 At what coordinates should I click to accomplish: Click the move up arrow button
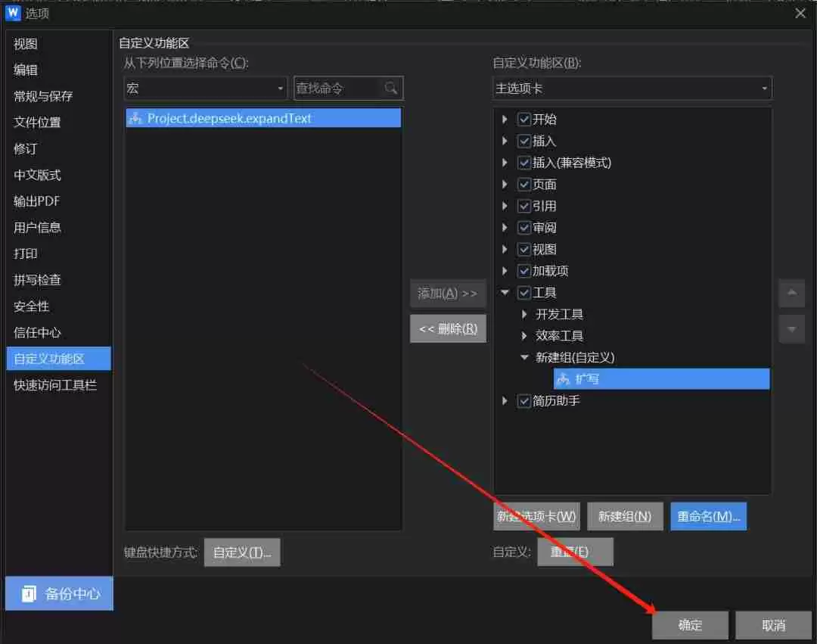click(791, 293)
